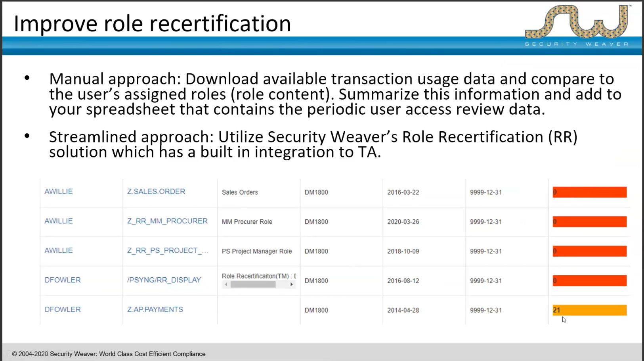The image size is (644, 361).
Task: Click the Security Weaver logo
Action: point(577,25)
